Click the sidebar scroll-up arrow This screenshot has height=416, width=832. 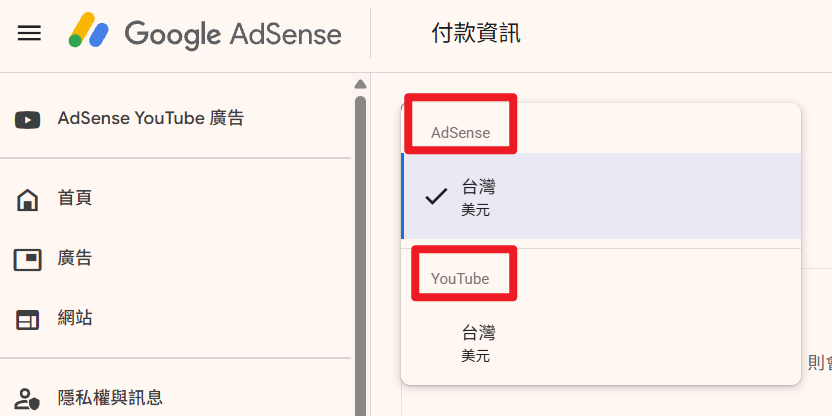pos(360,84)
